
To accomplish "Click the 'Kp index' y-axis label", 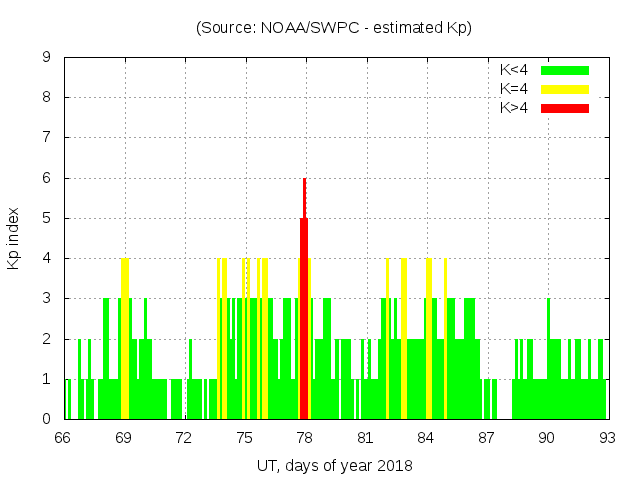I will click(14, 238).
